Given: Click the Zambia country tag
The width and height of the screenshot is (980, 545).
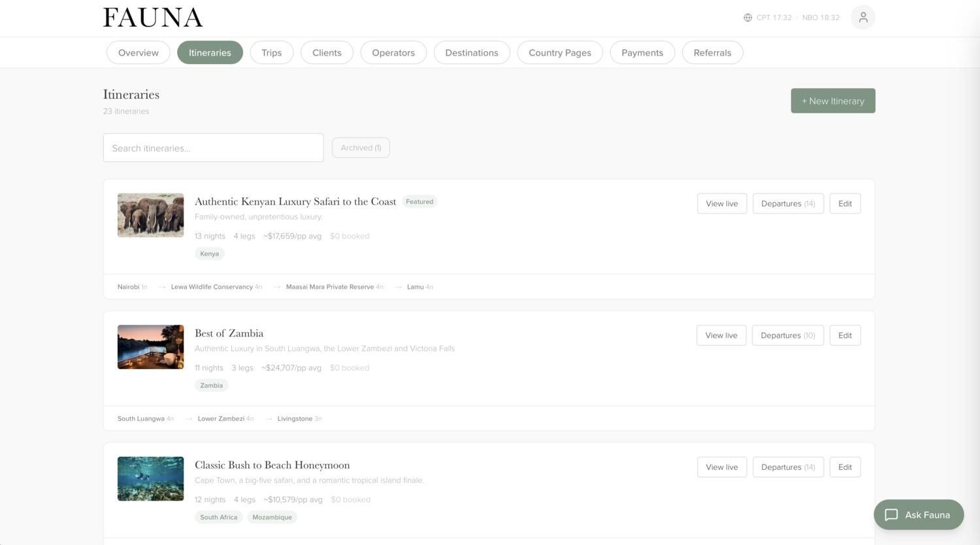Looking at the screenshot, I should [212, 386].
